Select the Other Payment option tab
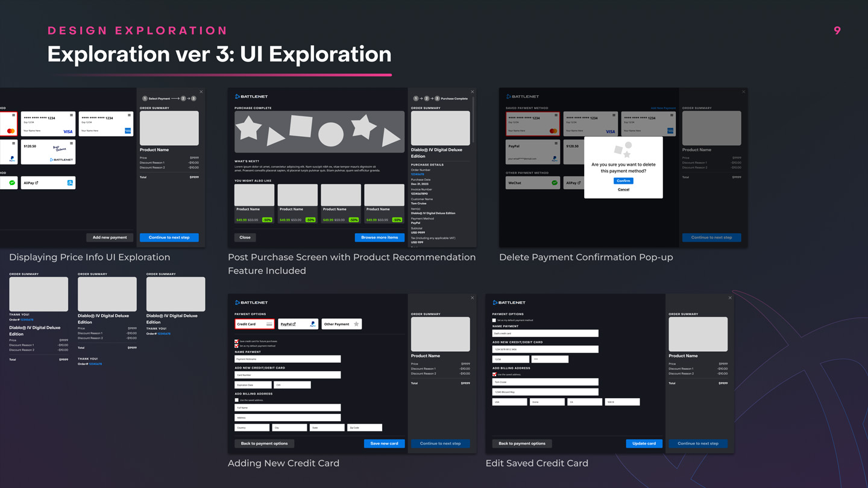Viewport: 868px width, 488px height. pyautogui.click(x=342, y=324)
